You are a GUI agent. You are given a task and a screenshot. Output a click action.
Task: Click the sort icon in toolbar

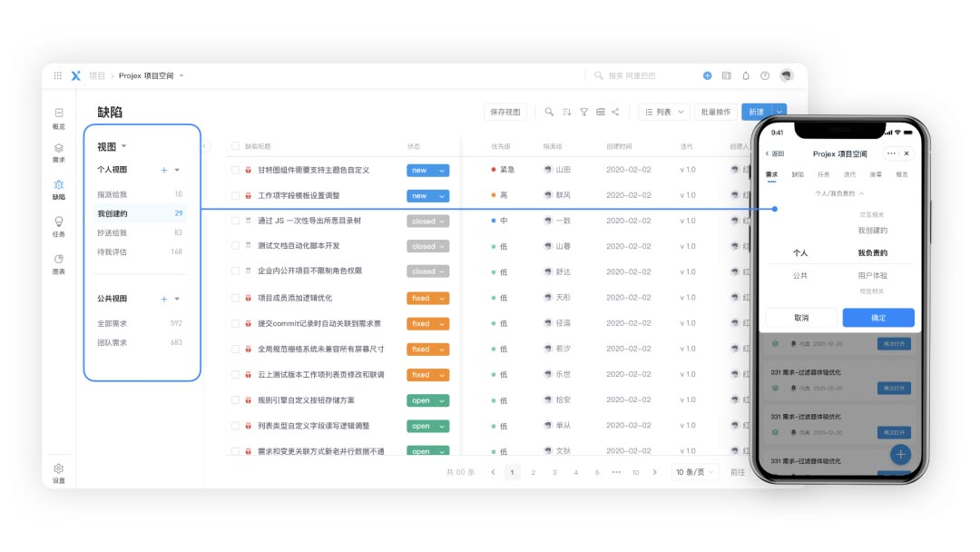566,112
